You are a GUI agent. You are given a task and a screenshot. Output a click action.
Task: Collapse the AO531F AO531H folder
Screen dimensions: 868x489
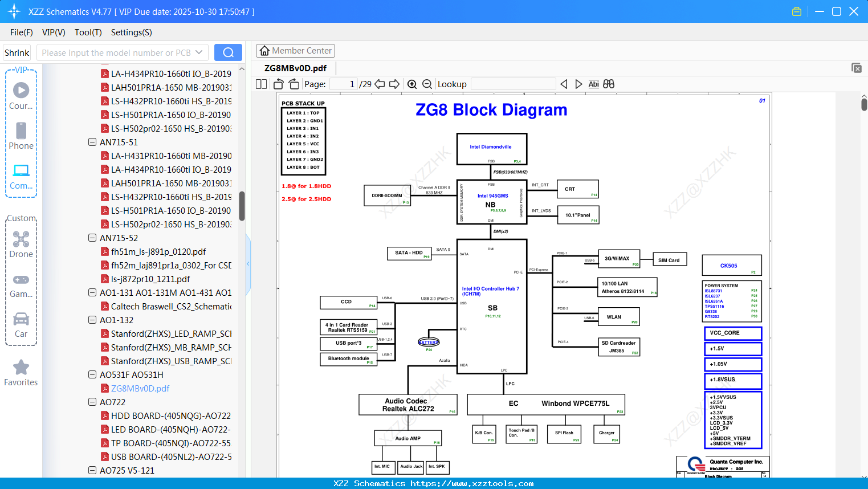click(92, 374)
